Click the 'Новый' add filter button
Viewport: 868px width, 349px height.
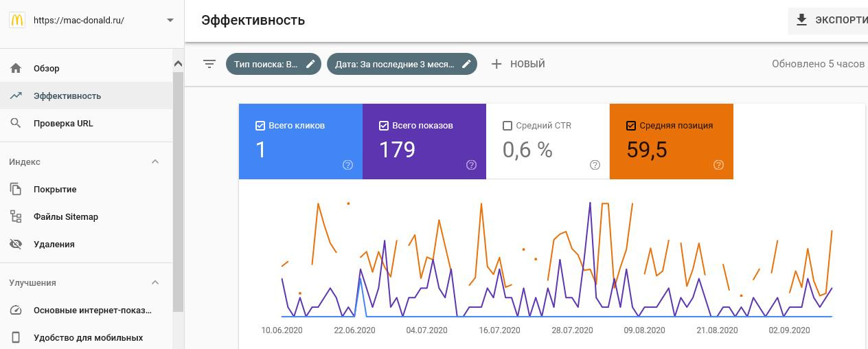click(x=518, y=64)
